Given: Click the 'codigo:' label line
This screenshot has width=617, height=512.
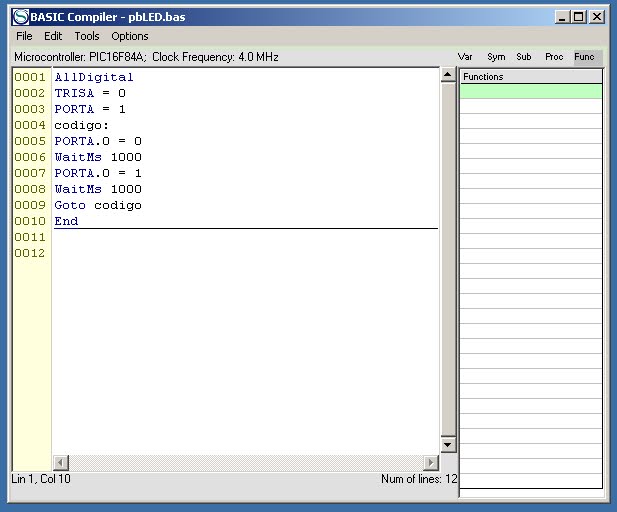Looking at the screenshot, I should [x=81, y=125].
